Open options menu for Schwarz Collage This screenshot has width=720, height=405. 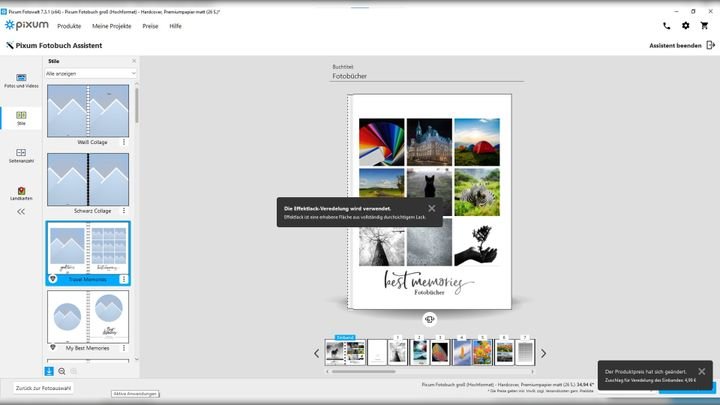(124, 211)
